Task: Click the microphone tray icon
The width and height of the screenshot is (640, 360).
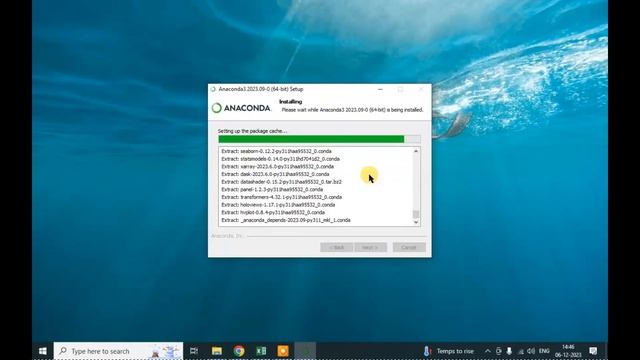Action: pos(509,351)
